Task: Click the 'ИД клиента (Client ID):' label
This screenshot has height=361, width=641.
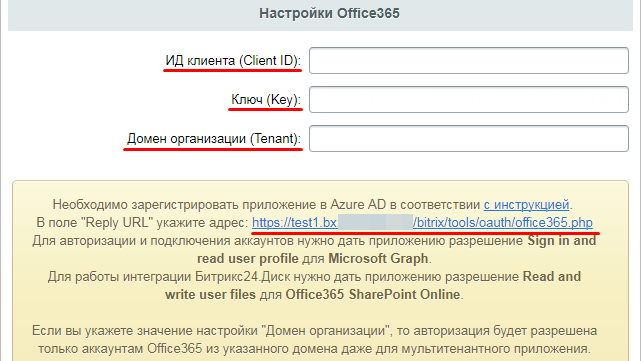Action: [233, 61]
